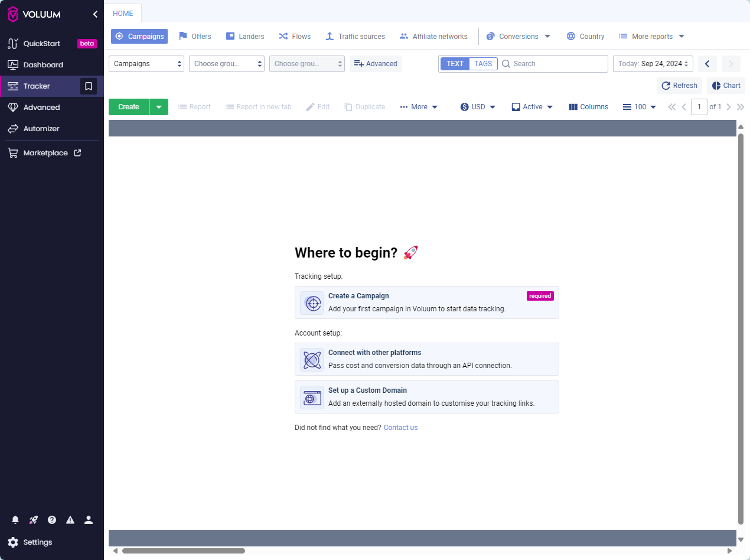The width and height of the screenshot is (750, 560).
Task: Select the HOME tab
Action: (123, 14)
